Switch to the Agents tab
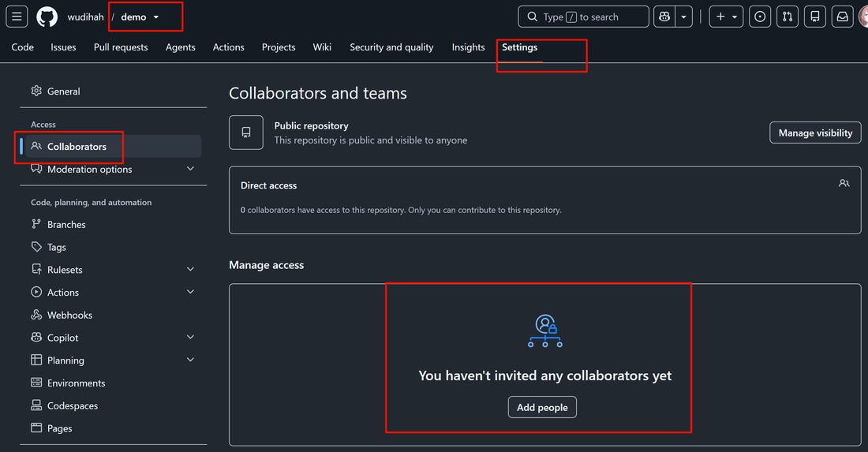Viewport: 868px width, 452px height. [x=181, y=47]
